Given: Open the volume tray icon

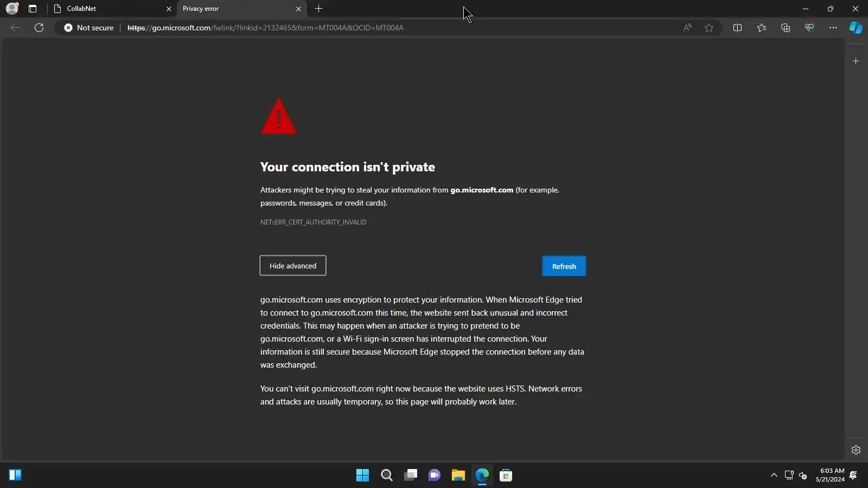Looking at the screenshot, I should click(803, 476).
